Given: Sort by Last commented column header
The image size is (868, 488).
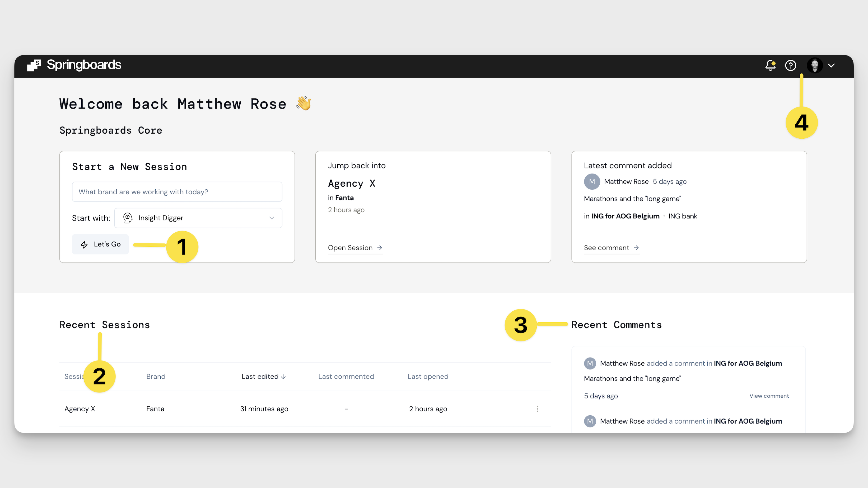Looking at the screenshot, I should tap(346, 377).
